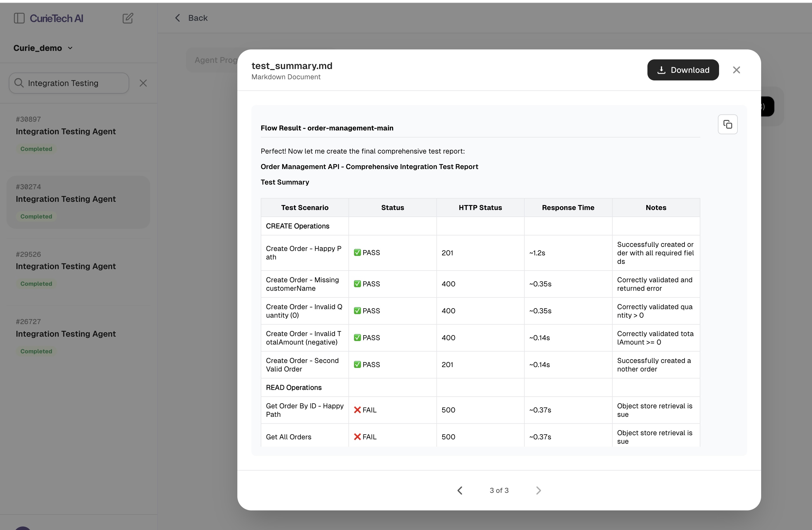Open Integration Testing Agent #26727
This screenshot has width=812, height=530.
coord(65,334)
